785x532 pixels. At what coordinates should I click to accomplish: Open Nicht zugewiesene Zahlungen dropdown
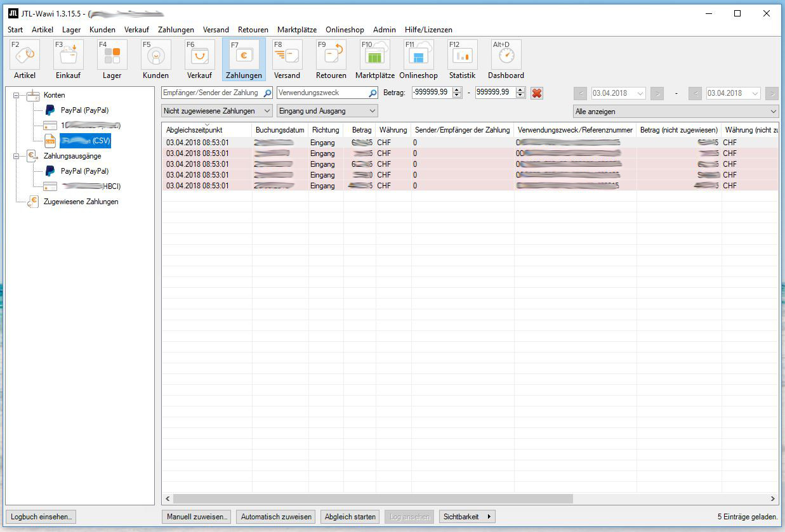click(217, 111)
